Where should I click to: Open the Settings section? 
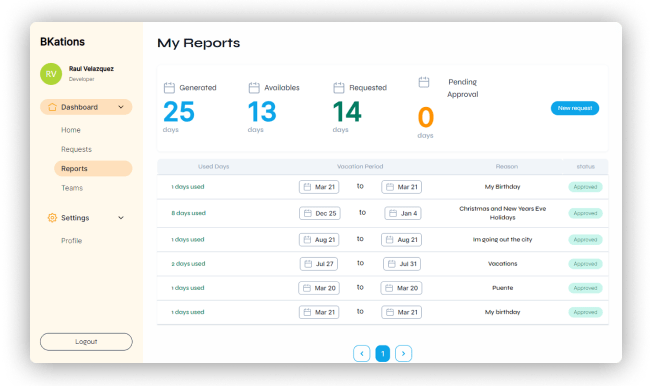86,218
